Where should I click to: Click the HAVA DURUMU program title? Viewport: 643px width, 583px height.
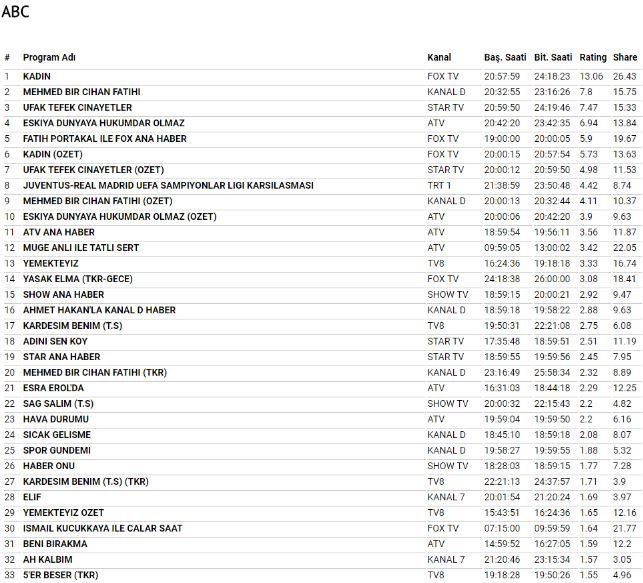56,418
